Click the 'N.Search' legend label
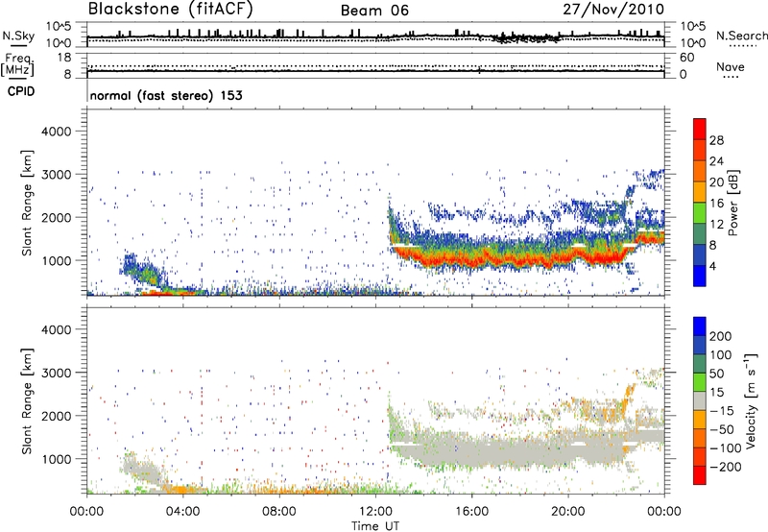The image size is (768, 532). click(x=741, y=36)
